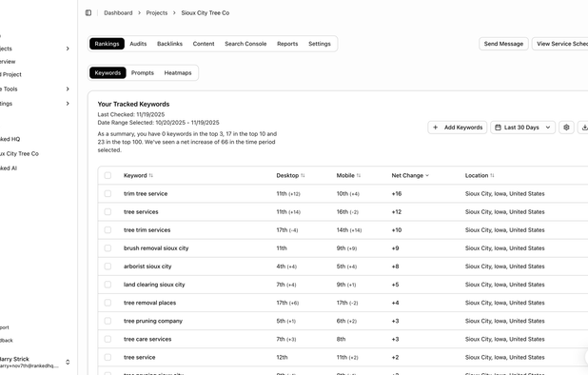The height and width of the screenshot is (375, 588).
Task: Click the '4th (+4)' desktop rank
Action: click(x=286, y=266)
